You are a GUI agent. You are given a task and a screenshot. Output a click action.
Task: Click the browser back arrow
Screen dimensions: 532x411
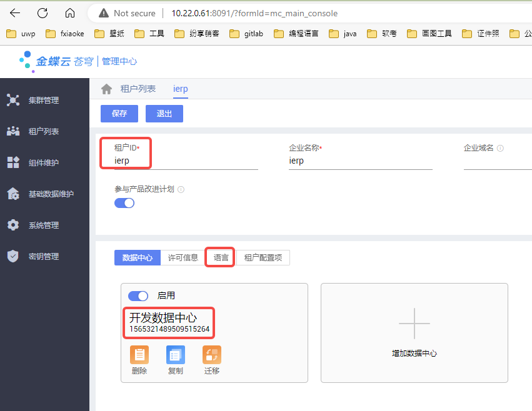click(15, 13)
